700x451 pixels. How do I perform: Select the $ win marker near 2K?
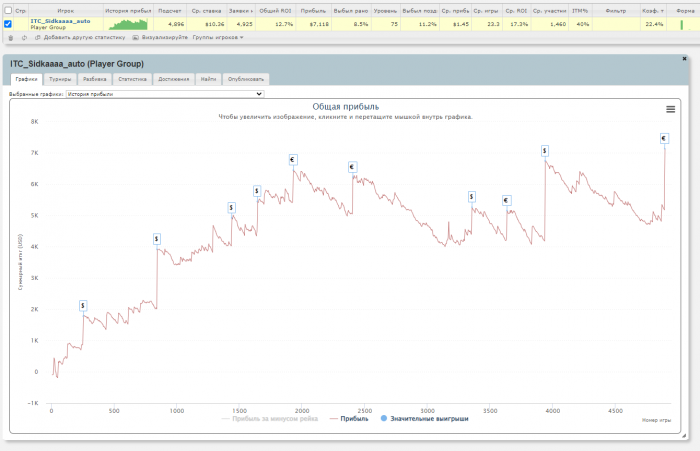[x=83, y=306]
